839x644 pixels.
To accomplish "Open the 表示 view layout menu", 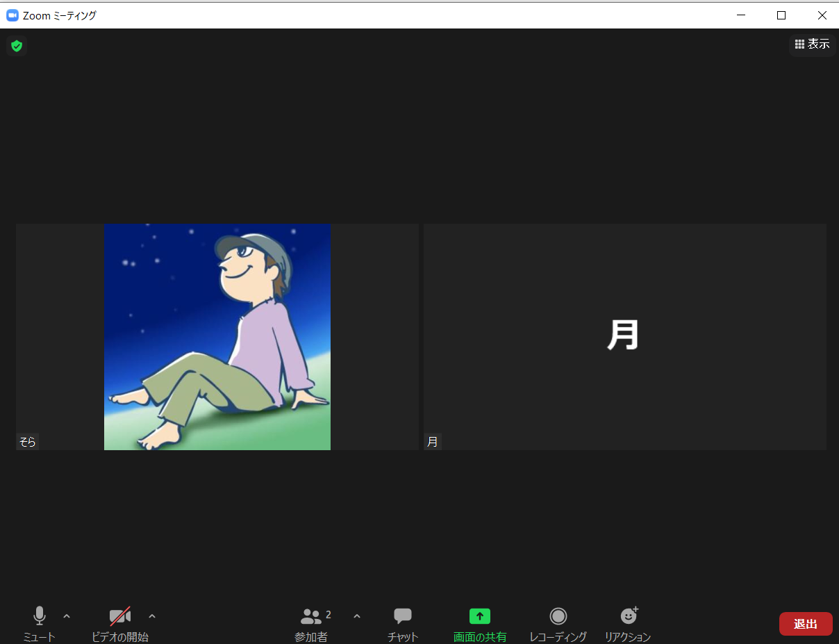I will tap(812, 44).
